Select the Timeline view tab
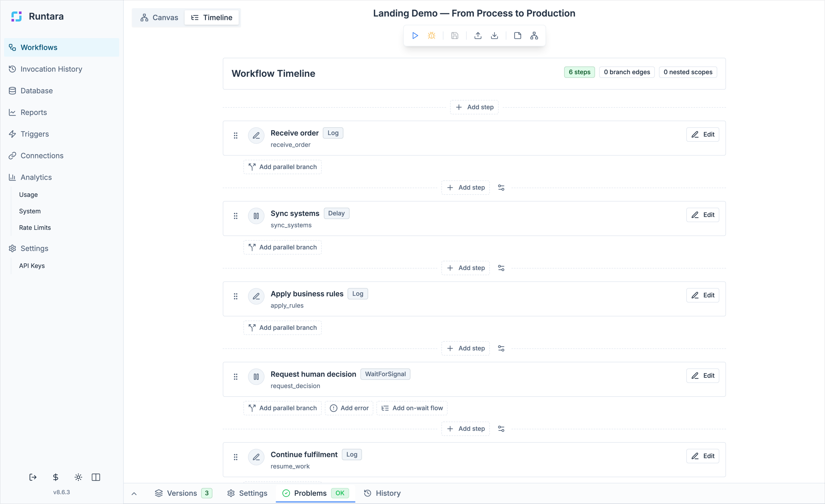 pos(212,18)
